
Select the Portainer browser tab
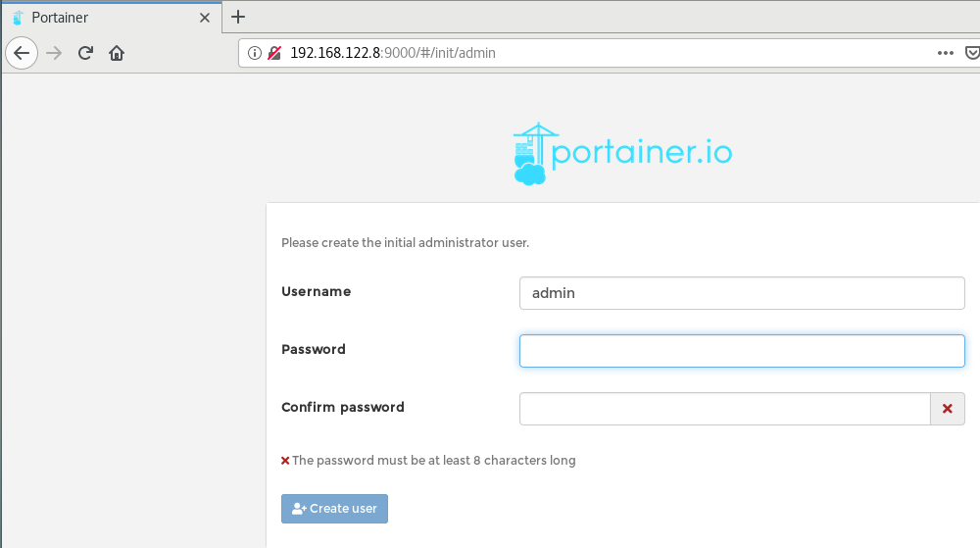pos(112,18)
